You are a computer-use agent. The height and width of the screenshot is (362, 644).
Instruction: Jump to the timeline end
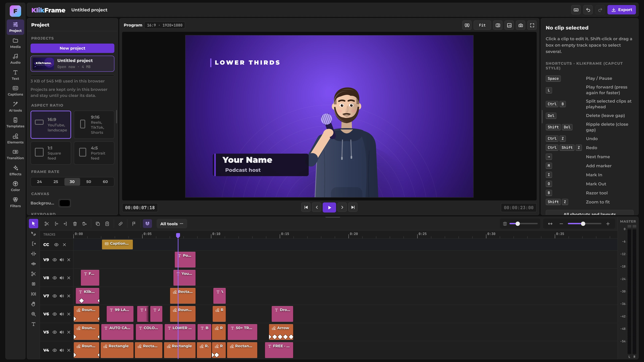[353, 208]
